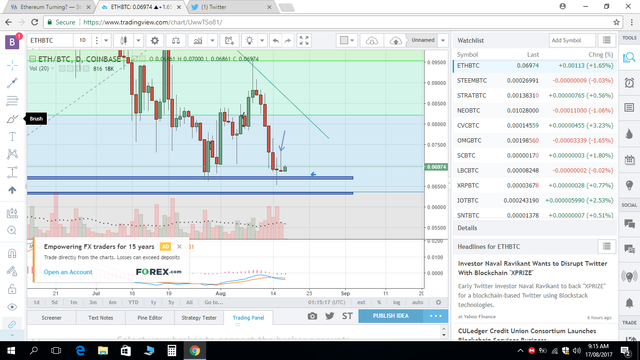Switch to the Trading Panel tab

tap(248, 318)
